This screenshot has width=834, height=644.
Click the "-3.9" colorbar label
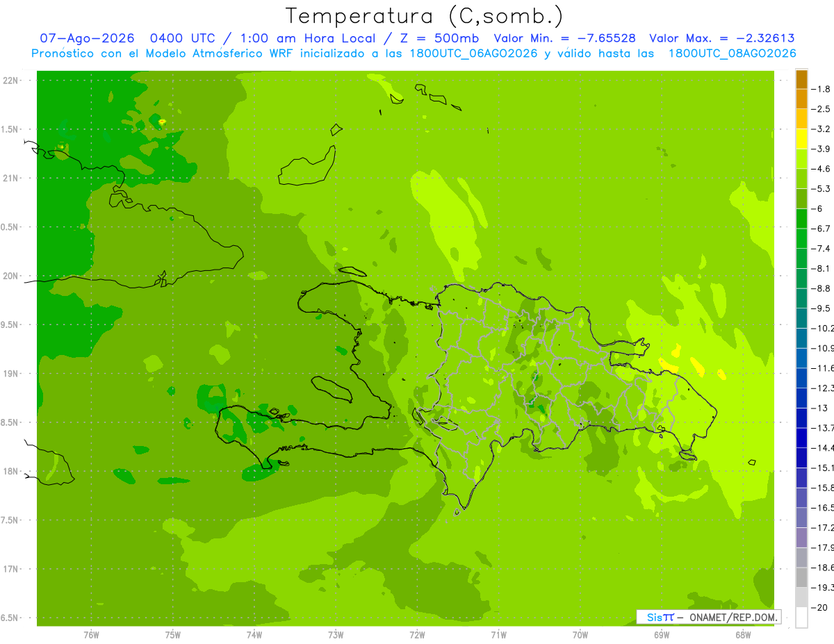coord(821,149)
